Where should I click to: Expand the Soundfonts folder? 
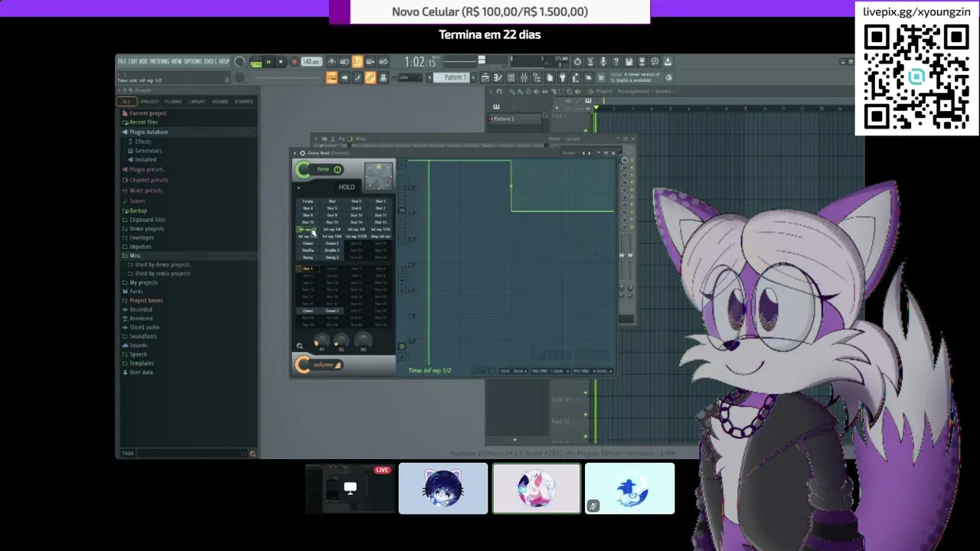tap(143, 337)
